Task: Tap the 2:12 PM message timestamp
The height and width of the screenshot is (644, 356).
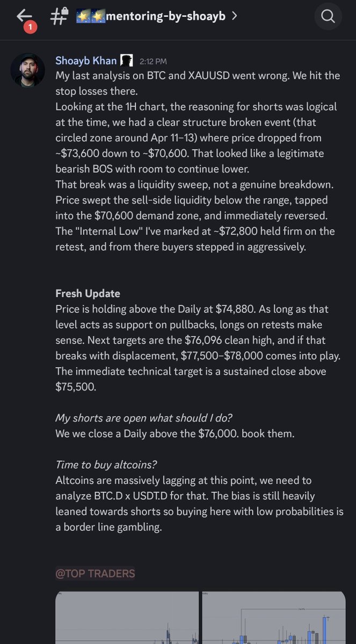Action: [152, 61]
